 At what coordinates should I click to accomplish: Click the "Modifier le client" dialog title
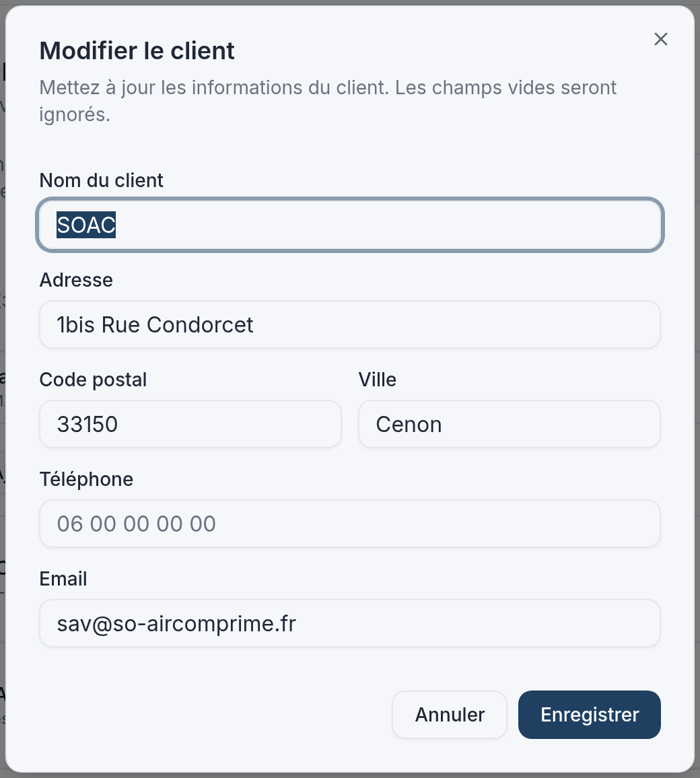(137, 50)
